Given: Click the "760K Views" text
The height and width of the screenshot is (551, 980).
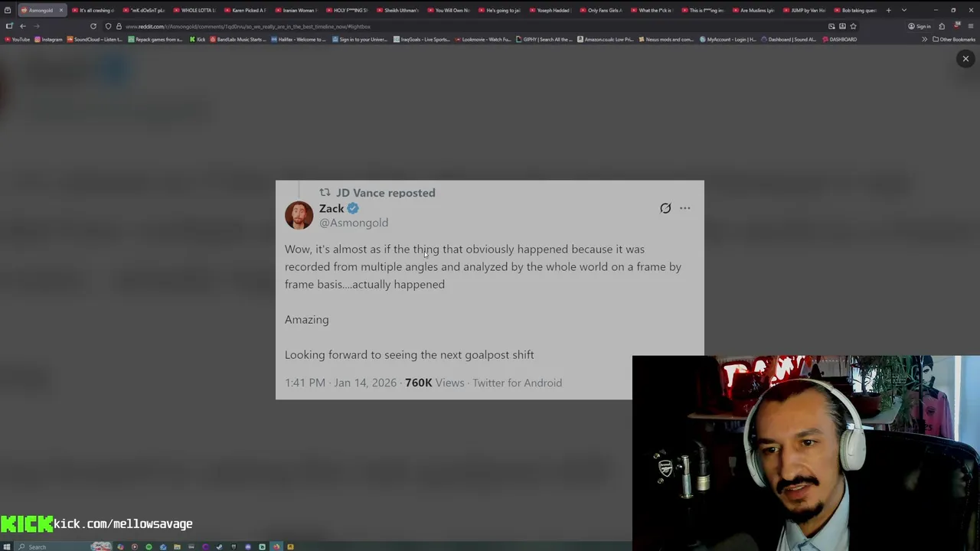Looking at the screenshot, I should 434,383.
